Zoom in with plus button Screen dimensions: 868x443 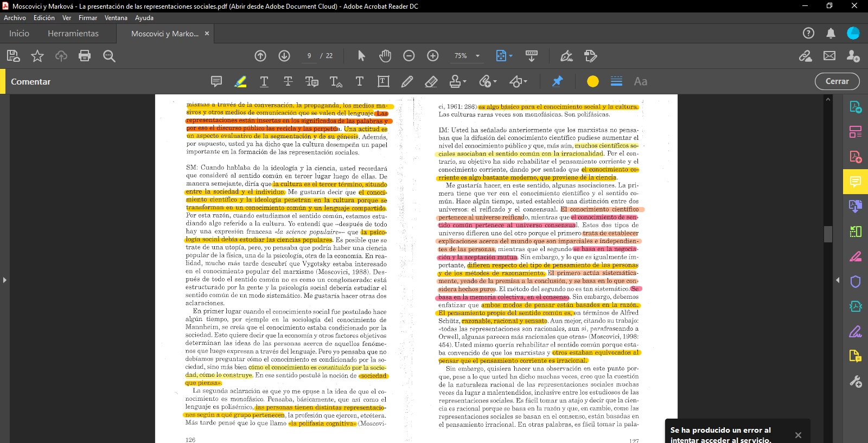433,55
